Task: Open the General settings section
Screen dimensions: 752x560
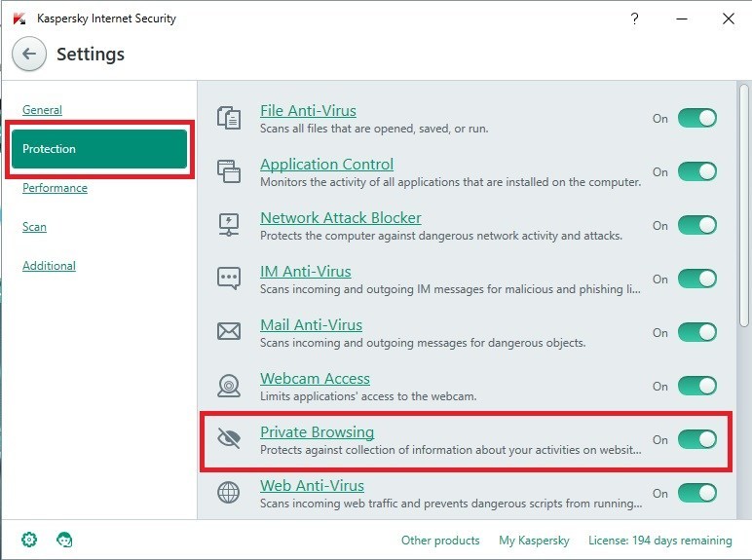Action: coord(42,110)
